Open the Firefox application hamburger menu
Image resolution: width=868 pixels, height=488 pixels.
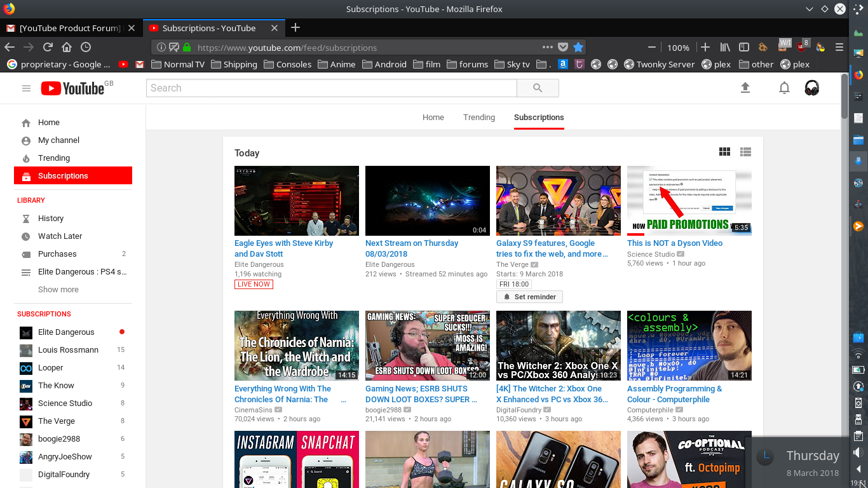coord(839,47)
